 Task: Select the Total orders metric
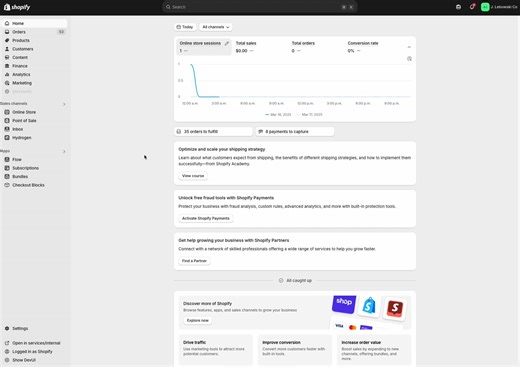(x=315, y=47)
